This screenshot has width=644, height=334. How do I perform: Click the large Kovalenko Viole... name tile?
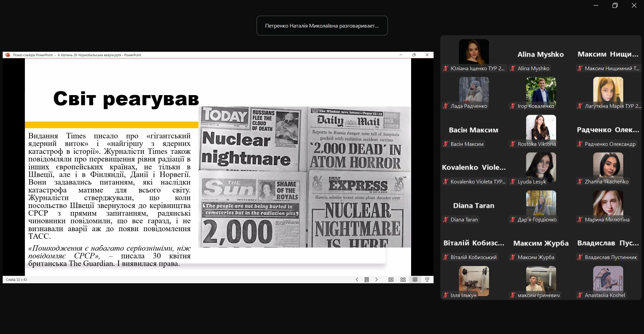pyautogui.click(x=474, y=167)
